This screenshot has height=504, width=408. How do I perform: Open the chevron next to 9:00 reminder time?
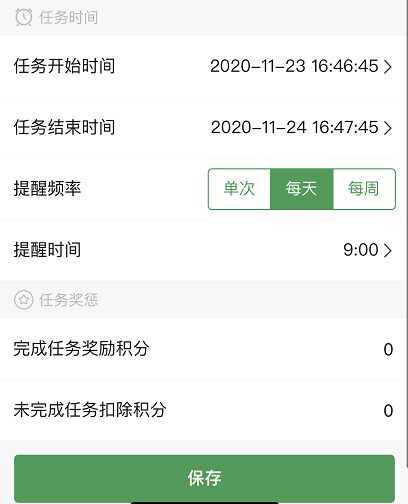[387, 251]
